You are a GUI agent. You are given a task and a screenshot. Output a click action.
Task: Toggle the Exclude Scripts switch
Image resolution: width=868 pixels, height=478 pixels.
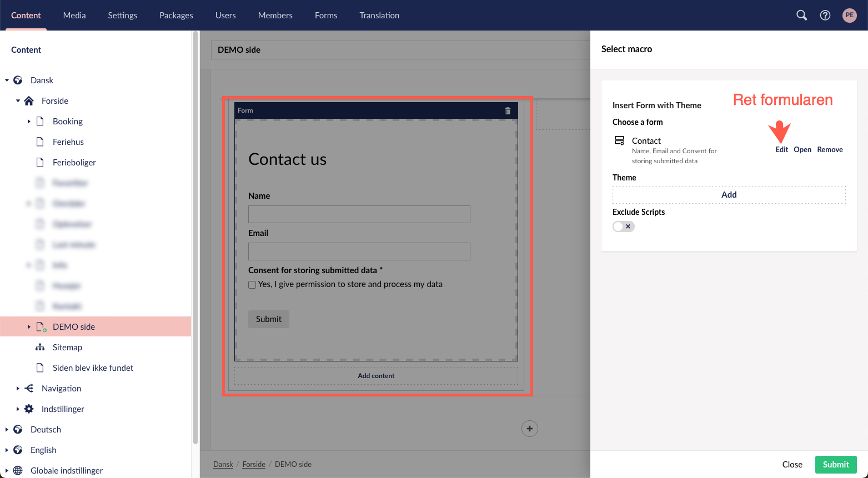[x=623, y=227]
